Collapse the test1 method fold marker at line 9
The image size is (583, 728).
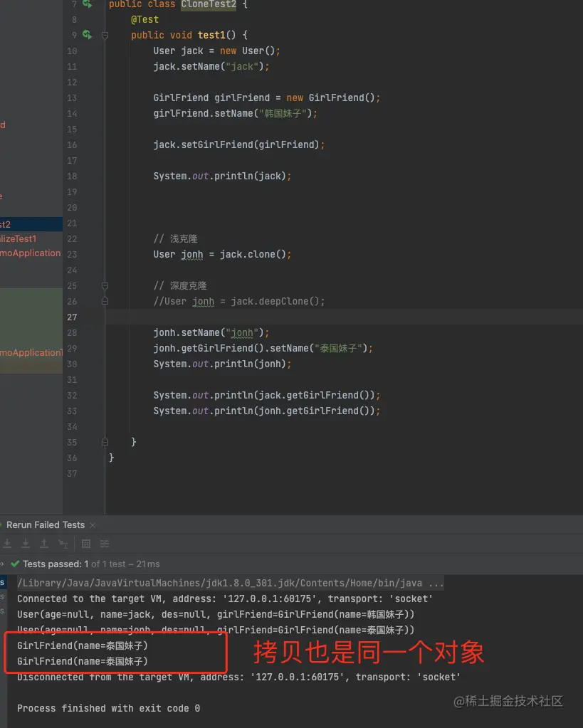coord(105,36)
